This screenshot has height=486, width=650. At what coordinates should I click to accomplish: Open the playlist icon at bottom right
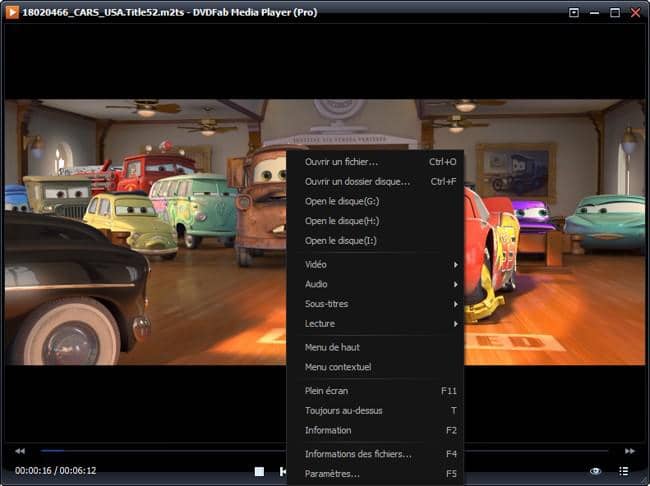[623, 471]
